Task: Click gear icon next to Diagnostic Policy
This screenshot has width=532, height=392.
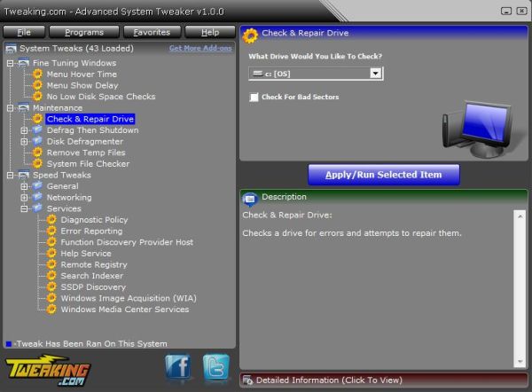Action: [x=51, y=220]
